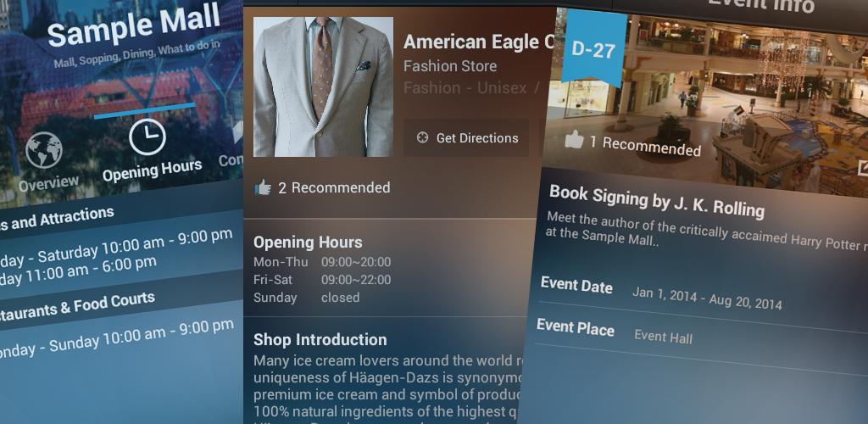
Task: Open the Overview globe icon
Action: tap(44, 150)
